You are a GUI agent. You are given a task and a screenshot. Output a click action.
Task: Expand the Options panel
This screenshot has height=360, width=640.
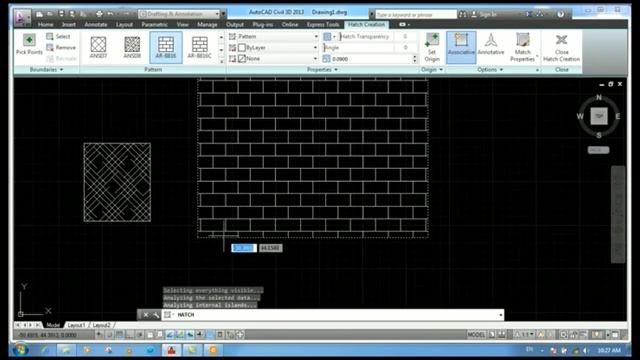(x=490, y=69)
